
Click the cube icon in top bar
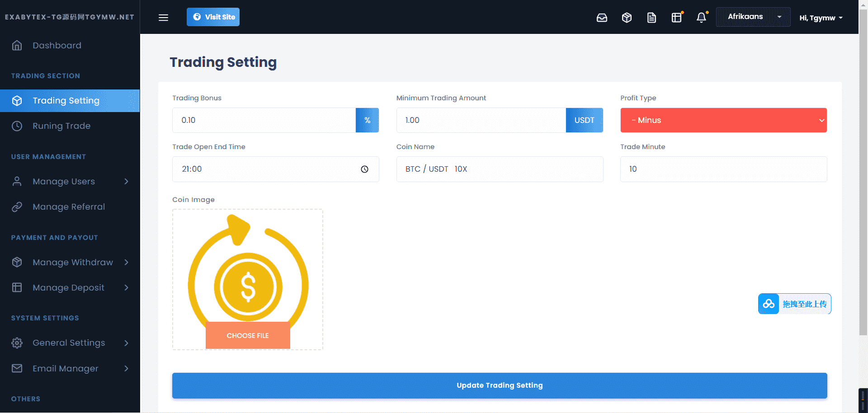(x=627, y=18)
